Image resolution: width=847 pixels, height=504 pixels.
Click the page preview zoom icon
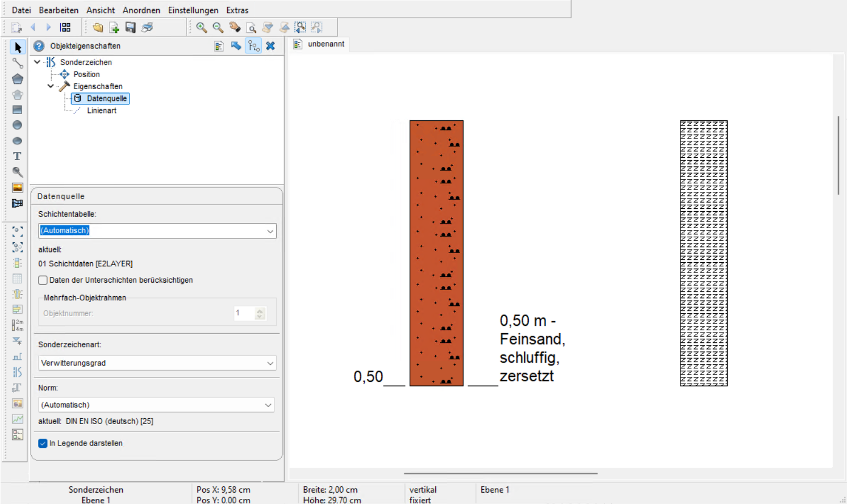point(251,27)
